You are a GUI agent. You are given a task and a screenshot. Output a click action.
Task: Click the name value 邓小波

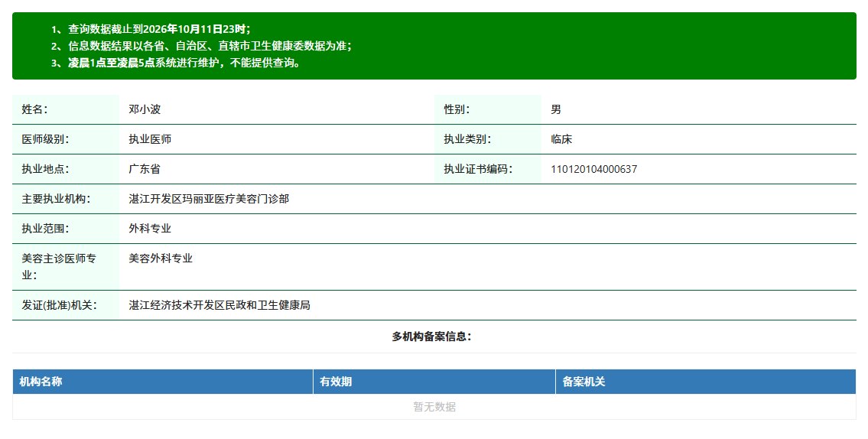pyautogui.click(x=145, y=109)
